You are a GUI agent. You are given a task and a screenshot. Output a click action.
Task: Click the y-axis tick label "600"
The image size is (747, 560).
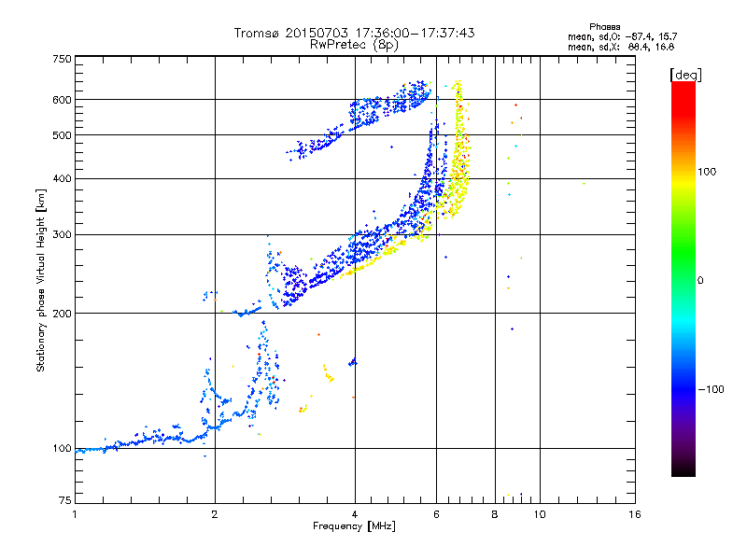62,100
